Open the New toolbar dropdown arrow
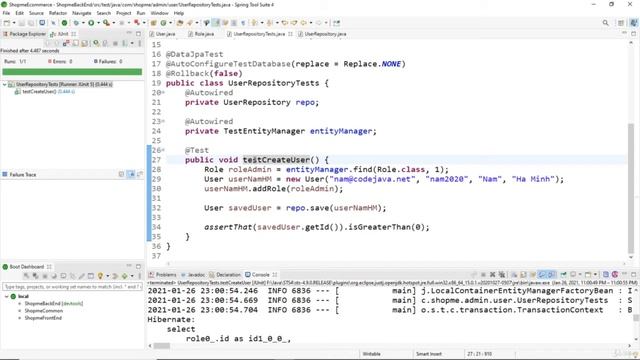Image resolution: width=640 pixels, height=360 pixels. click(x=14, y=23)
